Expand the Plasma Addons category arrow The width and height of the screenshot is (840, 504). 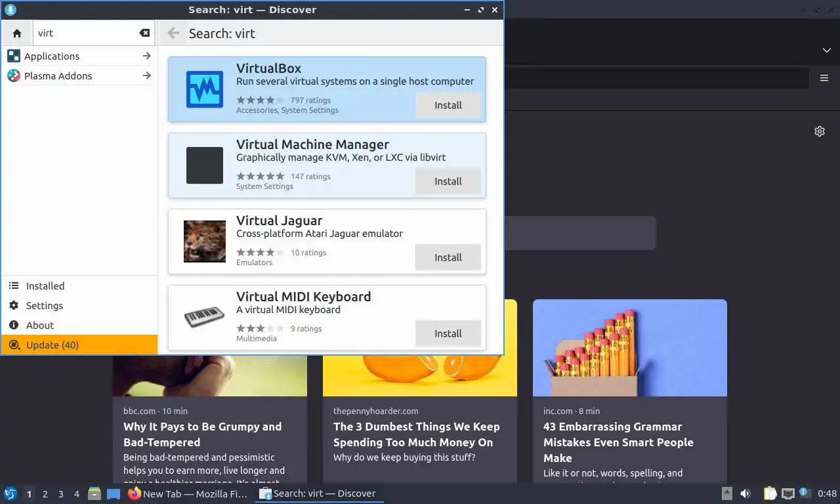point(147,75)
